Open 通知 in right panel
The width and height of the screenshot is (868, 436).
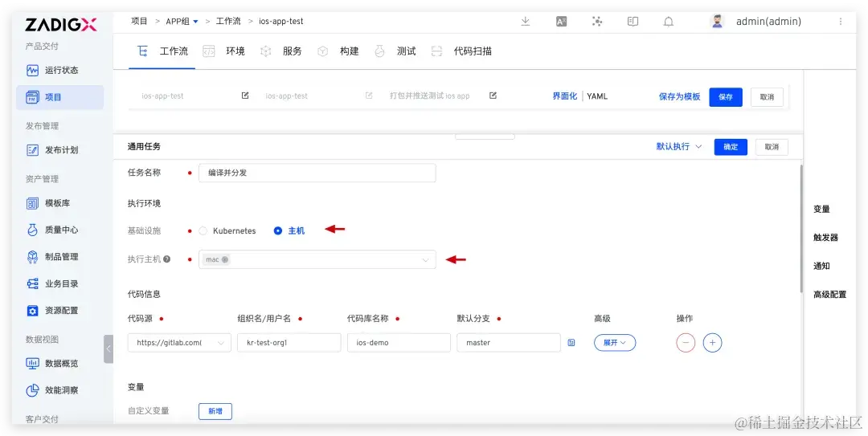(821, 266)
